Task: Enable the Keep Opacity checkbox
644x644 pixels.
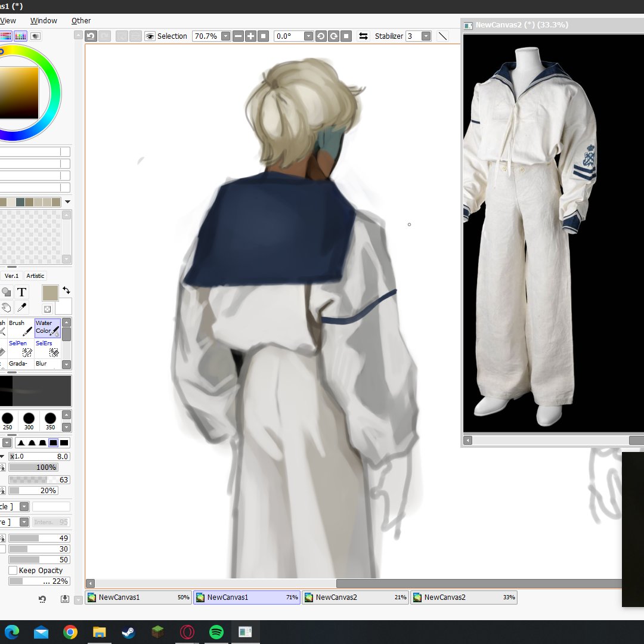Action: pos(13,570)
